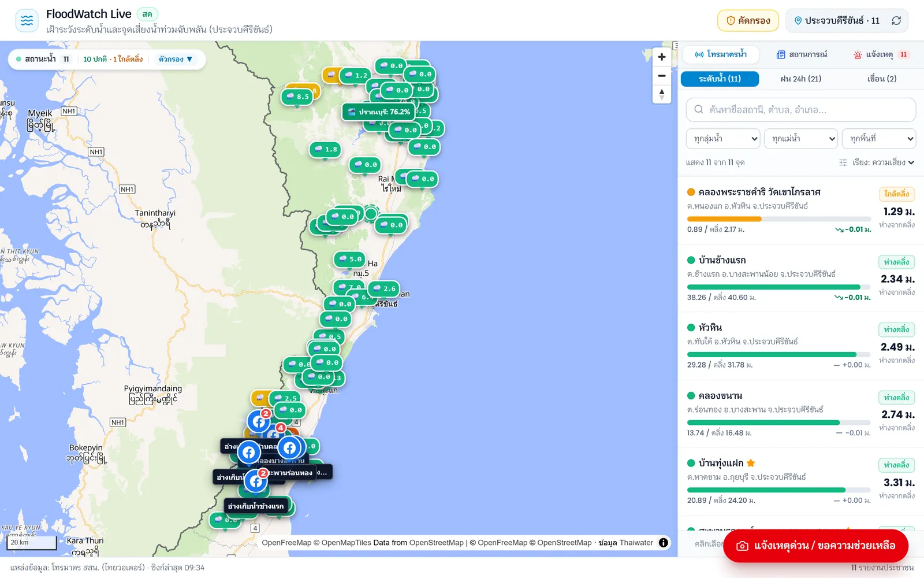This screenshot has width=924, height=578.
Task: Click the 1.8 rain marker
Action: point(325,149)
